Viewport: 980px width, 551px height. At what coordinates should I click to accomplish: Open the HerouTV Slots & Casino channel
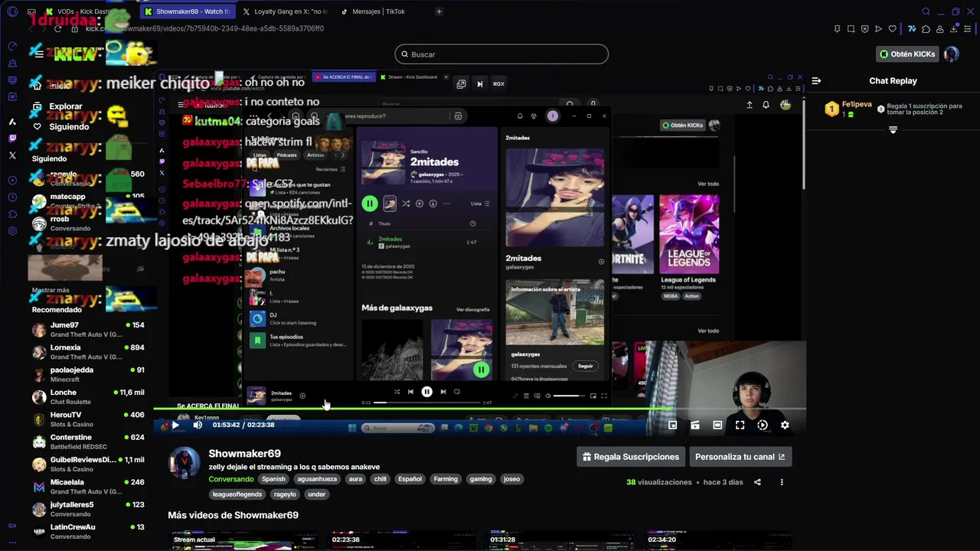click(x=87, y=419)
